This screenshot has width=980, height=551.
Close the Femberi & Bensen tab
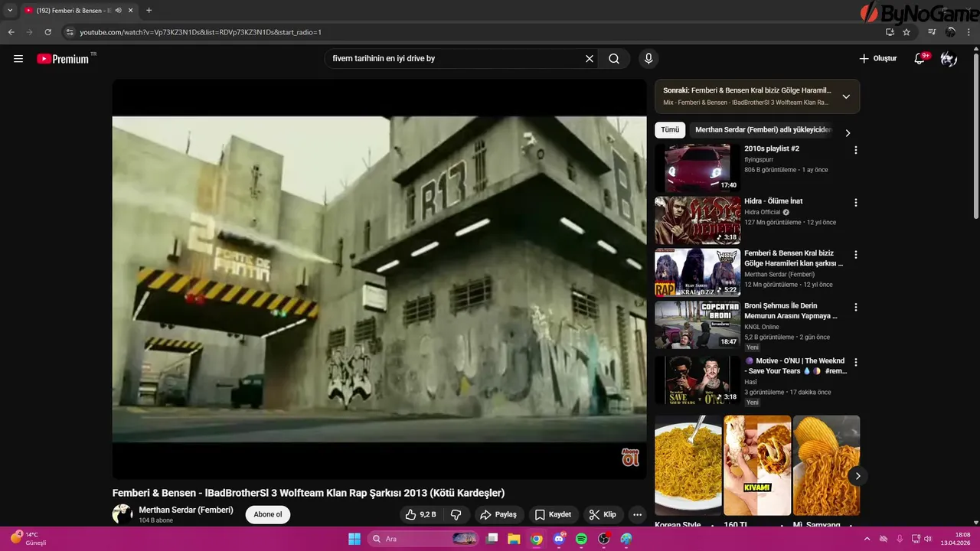tap(131, 11)
